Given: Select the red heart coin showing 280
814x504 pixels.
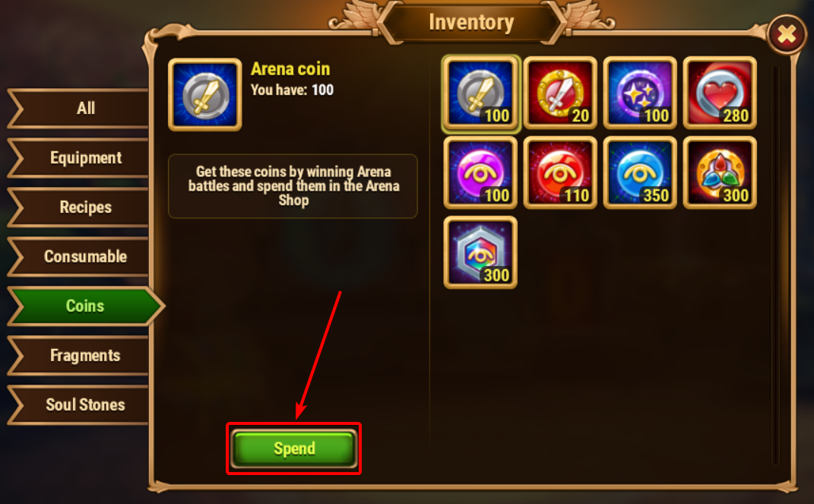Looking at the screenshot, I should 720,93.
